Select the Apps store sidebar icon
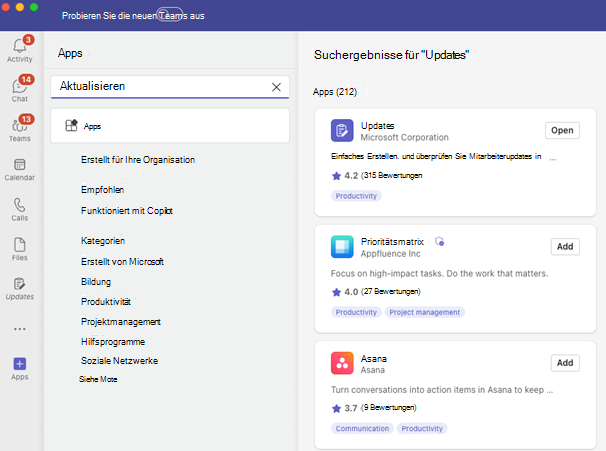606x451 pixels. coord(20,368)
